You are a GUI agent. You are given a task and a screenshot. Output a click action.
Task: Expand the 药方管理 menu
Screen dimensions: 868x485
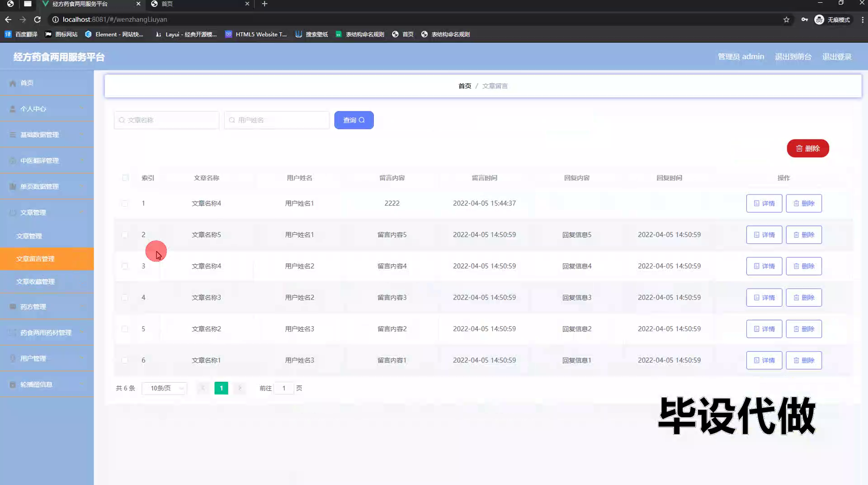(82, 306)
